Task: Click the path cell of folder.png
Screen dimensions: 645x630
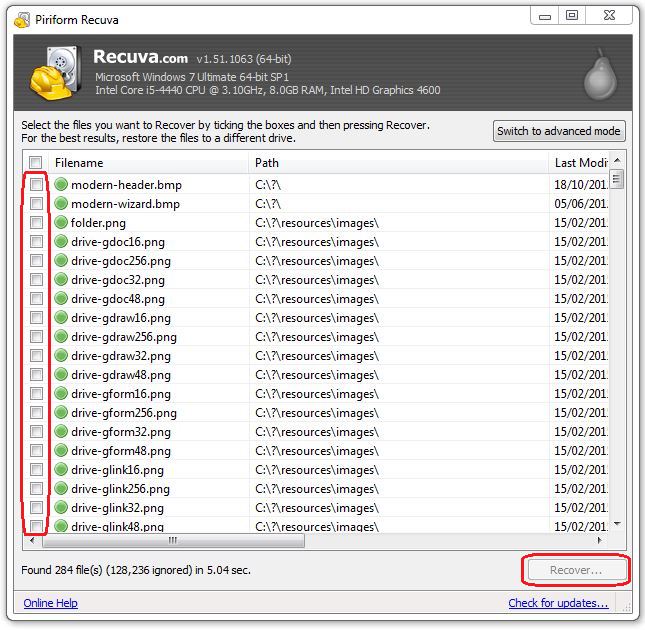Action: [399, 223]
